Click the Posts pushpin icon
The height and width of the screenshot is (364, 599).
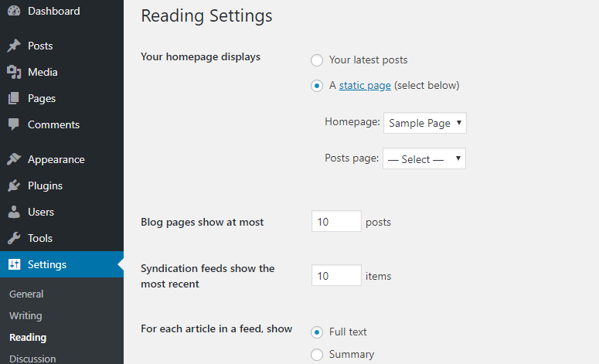[14, 46]
